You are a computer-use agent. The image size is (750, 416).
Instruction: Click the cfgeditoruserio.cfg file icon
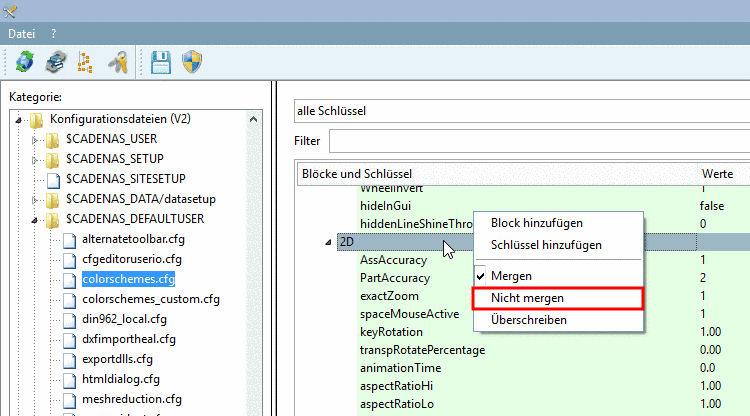[x=69, y=260]
